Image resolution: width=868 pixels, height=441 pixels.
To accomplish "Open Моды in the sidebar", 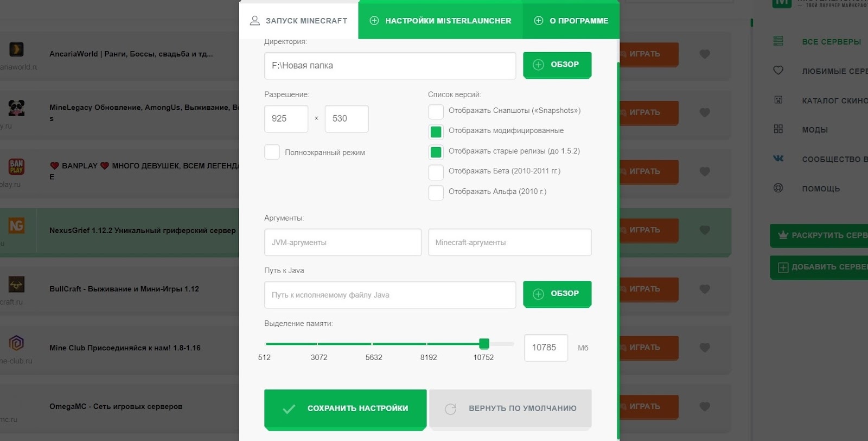I will tap(815, 130).
